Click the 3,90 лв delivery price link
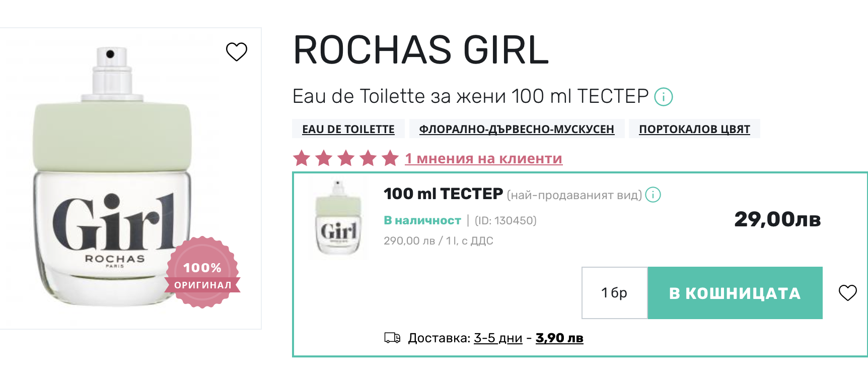 point(559,338)
